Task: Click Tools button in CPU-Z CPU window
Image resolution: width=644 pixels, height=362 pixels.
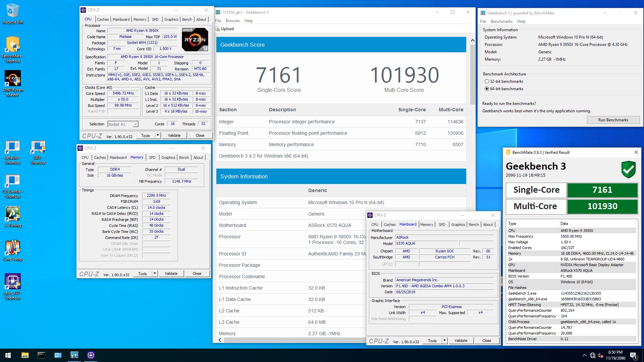Action: coord(146,135)
